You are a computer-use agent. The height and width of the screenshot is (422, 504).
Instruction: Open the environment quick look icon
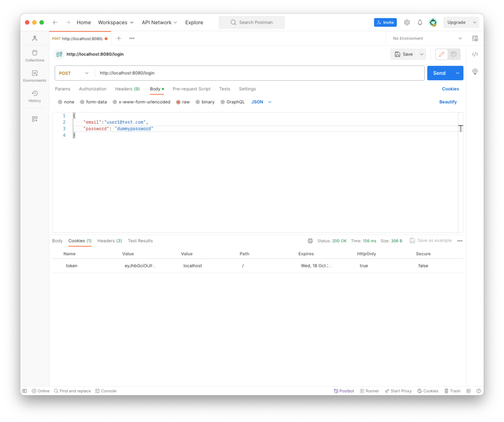[x=475, y=38]
